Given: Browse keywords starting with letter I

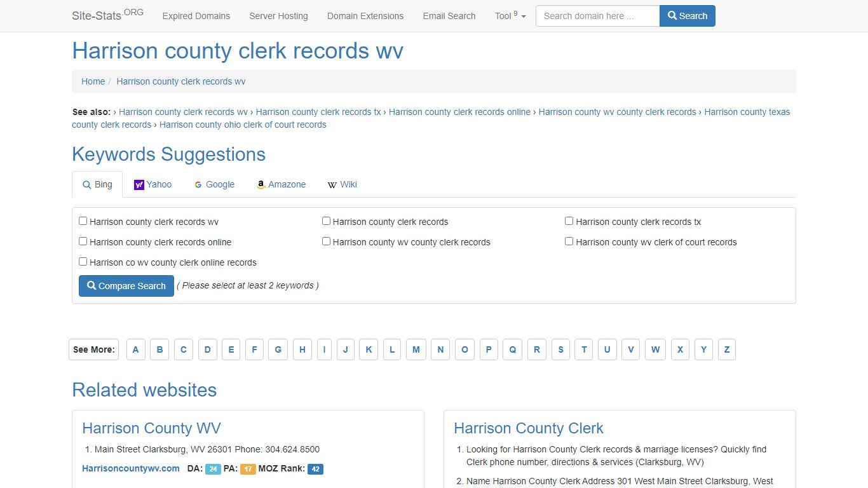Looking at the screenshot, I should pyautogui.click(x=324, y=349).
